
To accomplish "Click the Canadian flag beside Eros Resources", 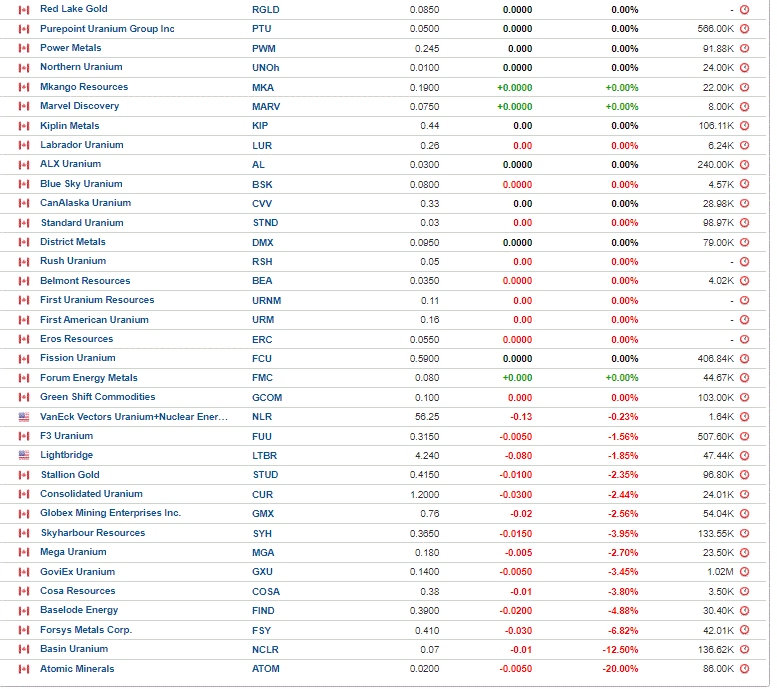I will (x=24, y=339).
